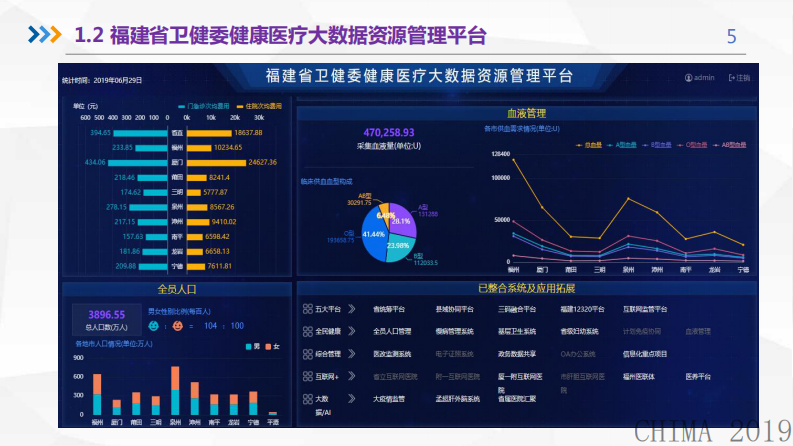The height and width of the screenshot is (446, 793).
Task: Click the 统计时间: 2019年06月29日 text
Action: (x=102, y=80)
